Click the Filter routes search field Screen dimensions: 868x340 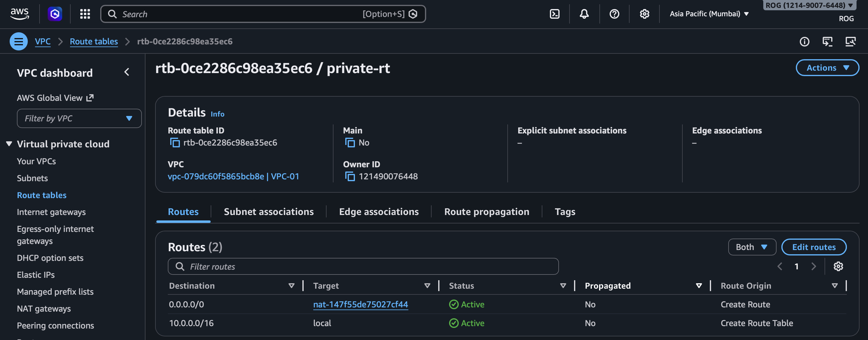click(x=363, y=266)
